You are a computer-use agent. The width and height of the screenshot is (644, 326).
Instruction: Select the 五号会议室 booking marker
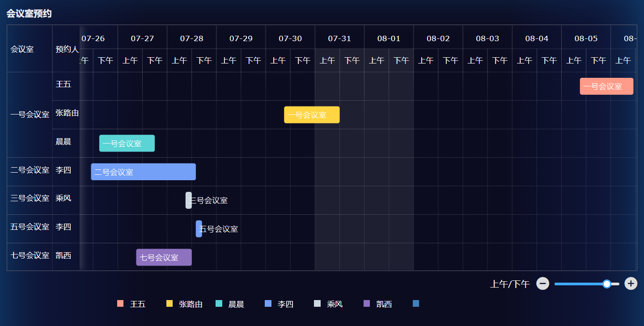tap(199, 229)
